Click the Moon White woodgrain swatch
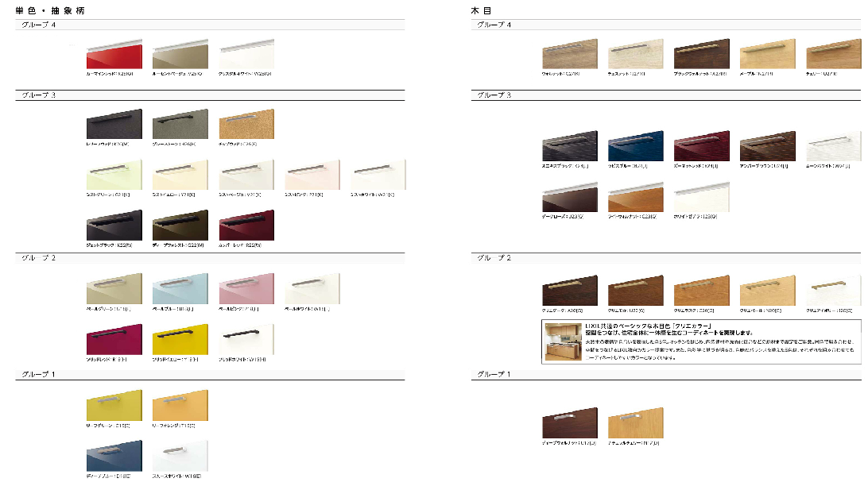868x486 pixels. (834, 146)
